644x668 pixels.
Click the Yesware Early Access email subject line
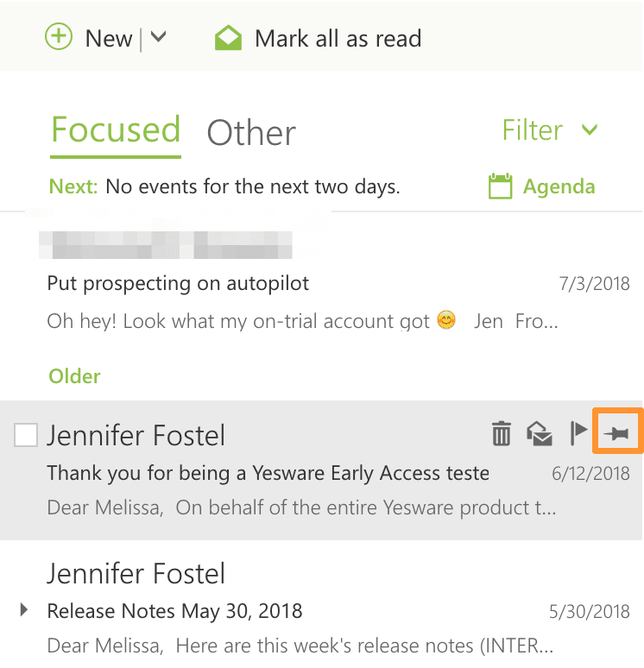pyautogui.click(x=268, y=473)
